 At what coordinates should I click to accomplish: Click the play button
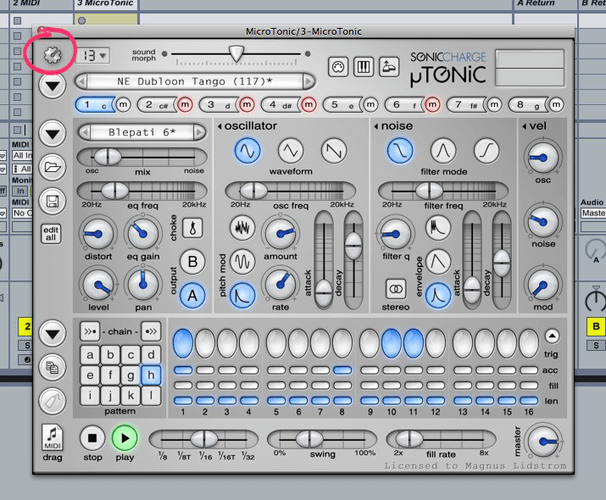(124, 438)
